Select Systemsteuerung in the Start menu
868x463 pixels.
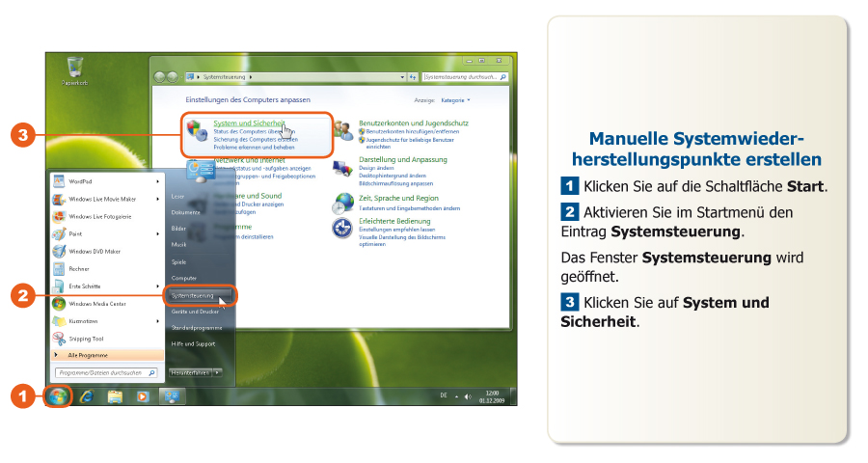point(193,295)
